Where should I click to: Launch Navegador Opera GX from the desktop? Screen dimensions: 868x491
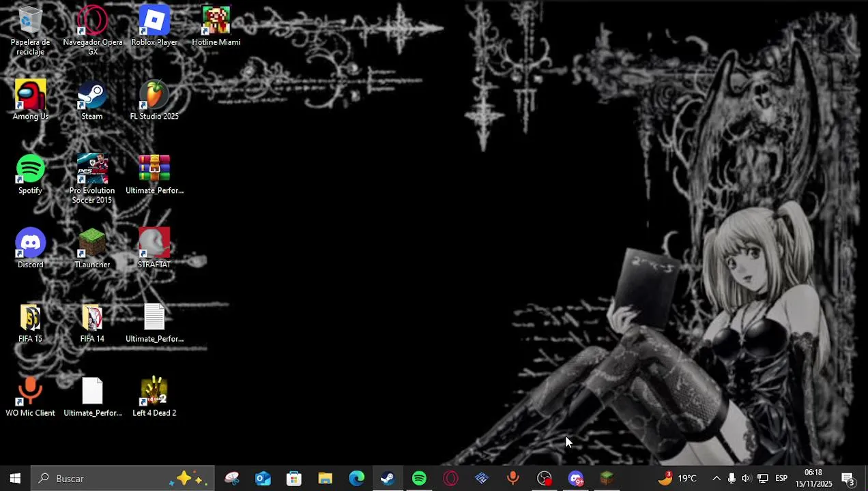[x=92, y=31]
